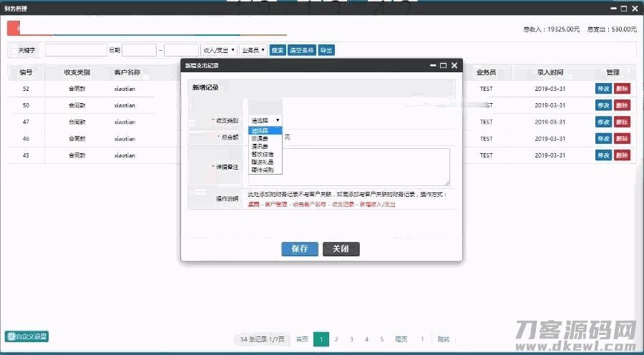This screenshot has width=644, height=355.
Task: Click the 导出 export button
Action: click(x=326, y=50)
